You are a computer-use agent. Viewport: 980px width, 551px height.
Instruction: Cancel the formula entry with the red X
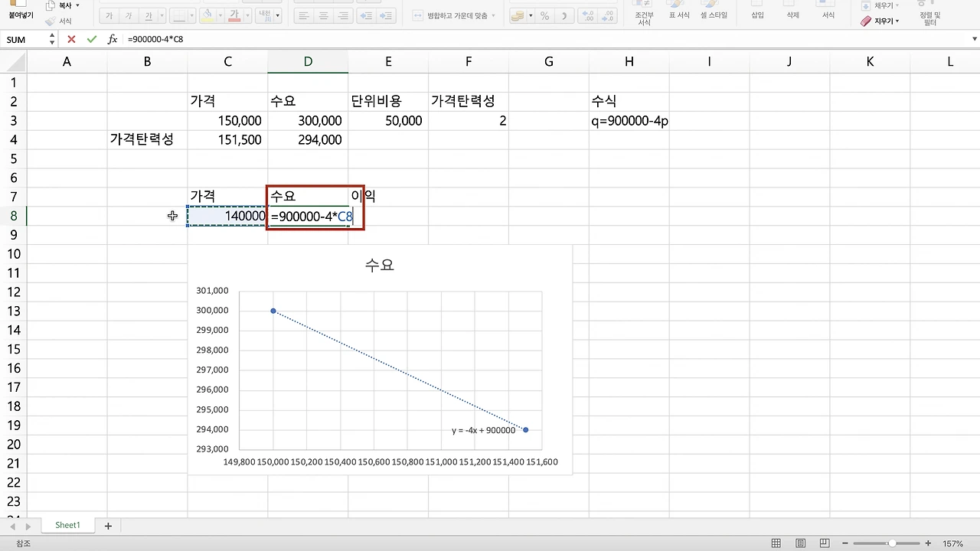pyautogui.click(x=71, y=39)
